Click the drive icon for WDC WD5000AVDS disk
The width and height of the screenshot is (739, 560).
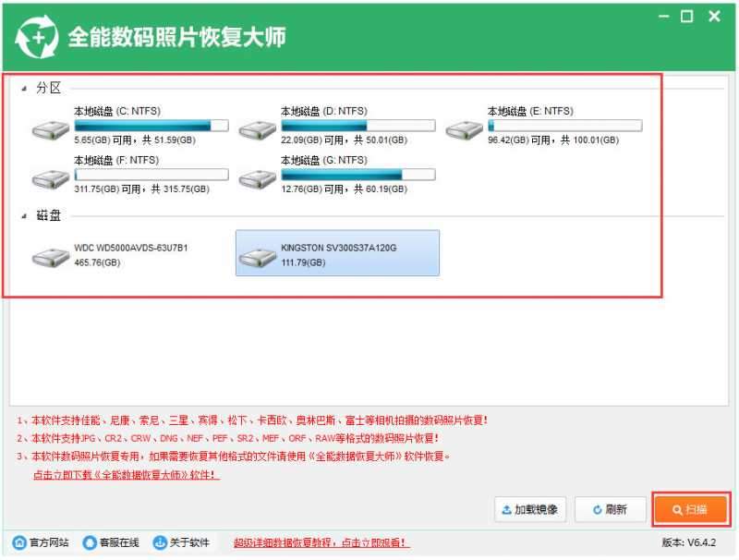(50, 256)
